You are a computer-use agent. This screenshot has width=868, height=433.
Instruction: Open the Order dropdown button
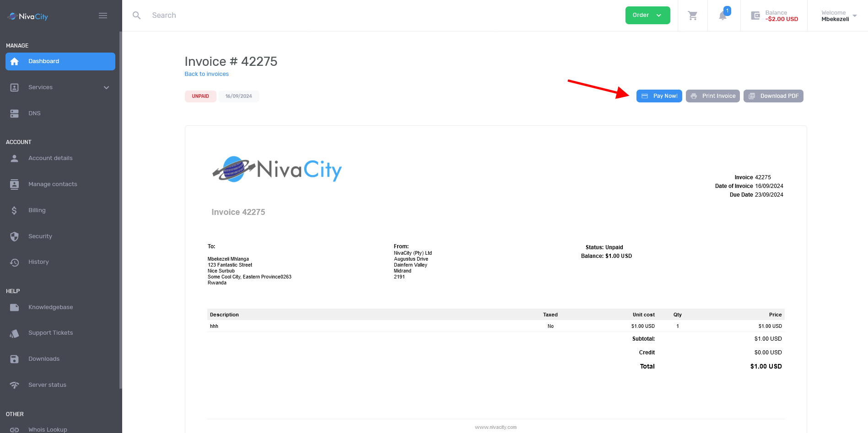(x=647, y=15)
